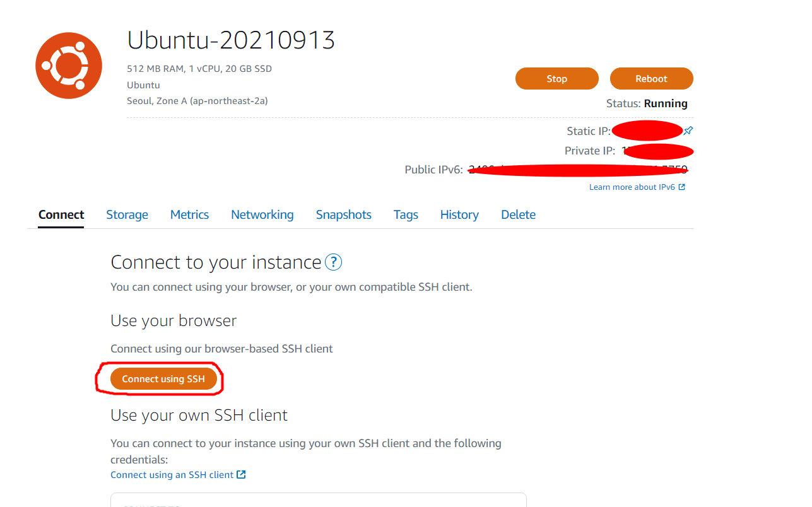
Task: Click the Connect using SSH button
Action: pyautogui.click(x=163, y=379)
